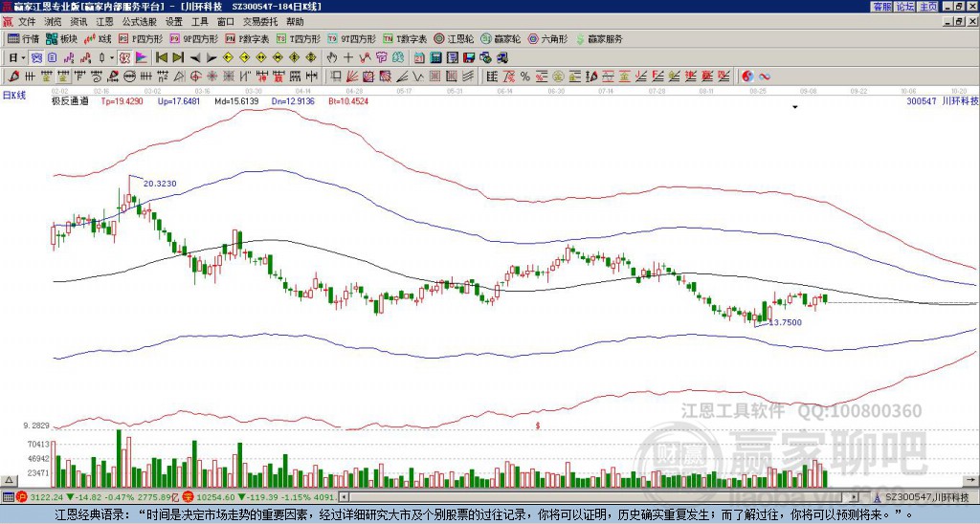980x524 pixels.
Task: Select the zigzag line tool
Action: click(418, 76)
